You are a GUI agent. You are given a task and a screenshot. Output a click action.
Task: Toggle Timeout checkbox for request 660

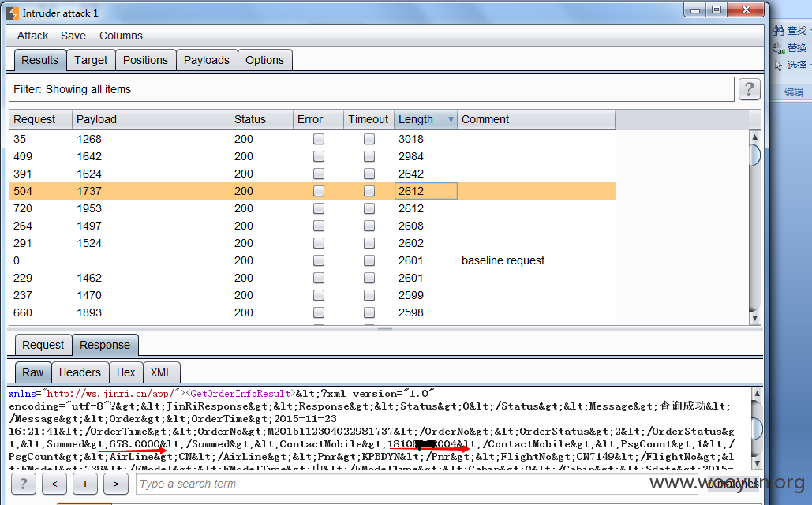pos(369,312)
